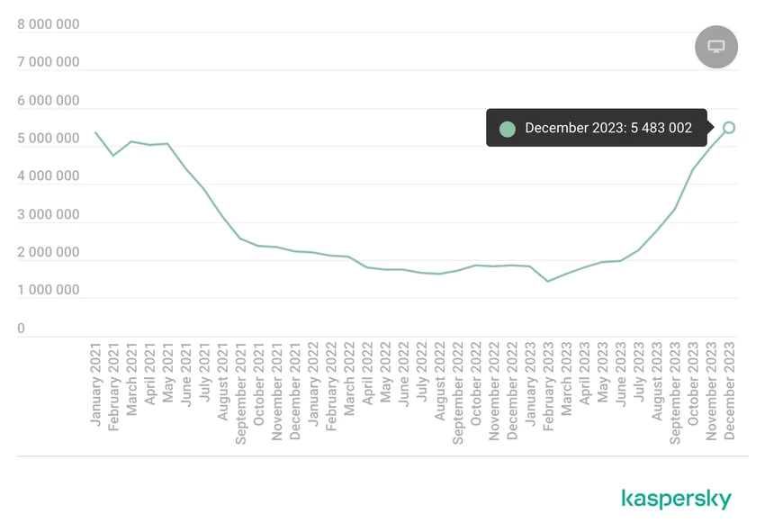Click the December 2023 tooltip box
Viewport: 765px width, 532px height.
point(597,128)
